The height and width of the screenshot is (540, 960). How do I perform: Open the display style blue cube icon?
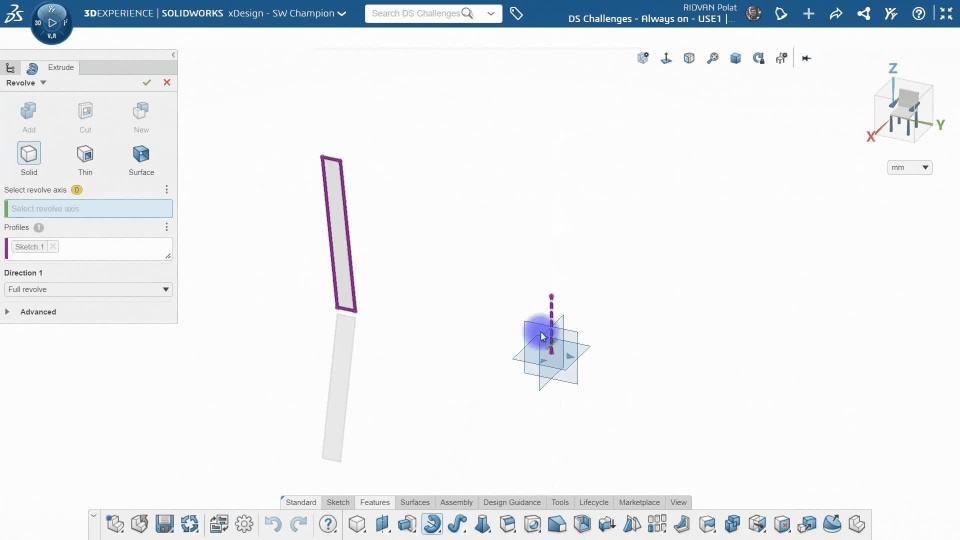(x=735, y=58)
